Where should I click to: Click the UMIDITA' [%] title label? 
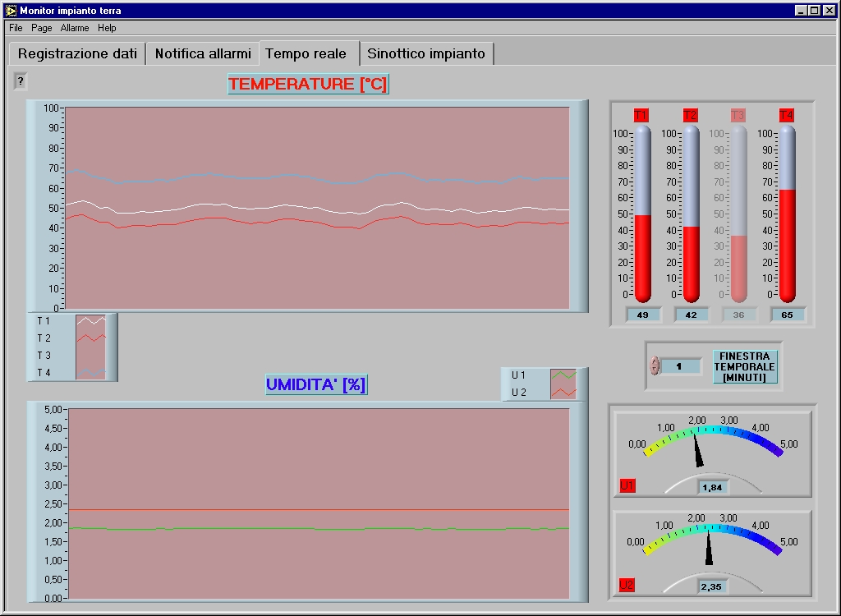pyautogui.click(x=316, y=384)
